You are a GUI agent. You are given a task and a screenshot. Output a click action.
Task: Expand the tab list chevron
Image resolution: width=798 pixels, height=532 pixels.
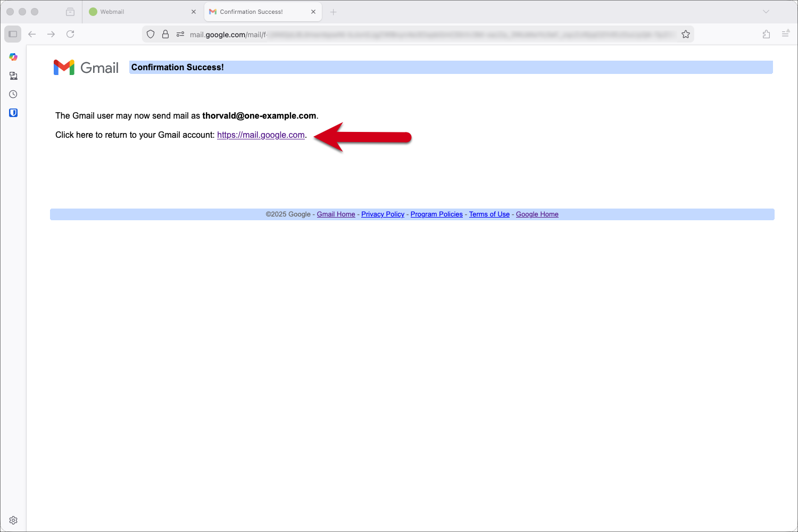(766, 11)
